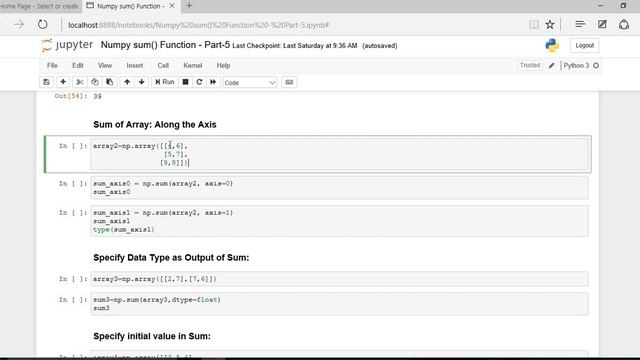The width and height of the screenshot is (640, 360).
Task: Insert a cell below with the plus icon
Action: [x=63, y=82]
